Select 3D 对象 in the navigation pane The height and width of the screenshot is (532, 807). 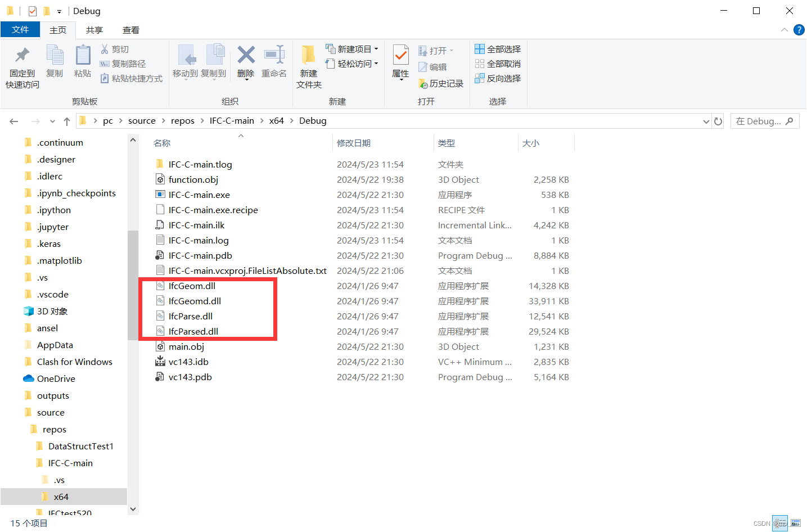pyautogui.click(x=52, y=312)
